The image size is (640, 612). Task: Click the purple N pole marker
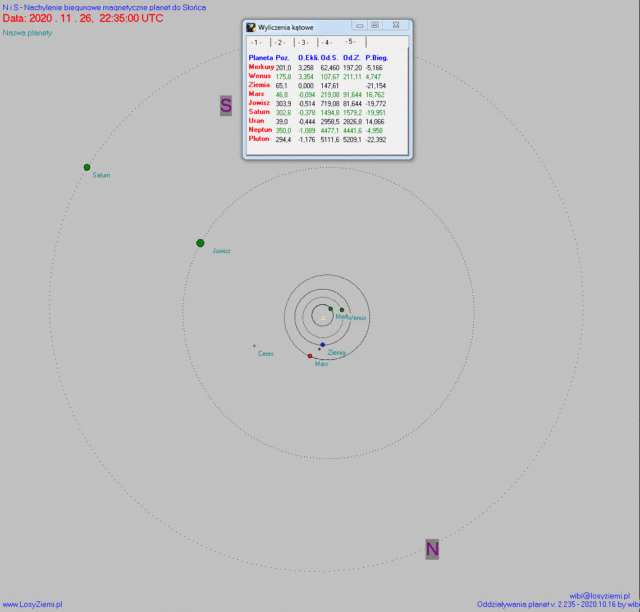[432, 549]
